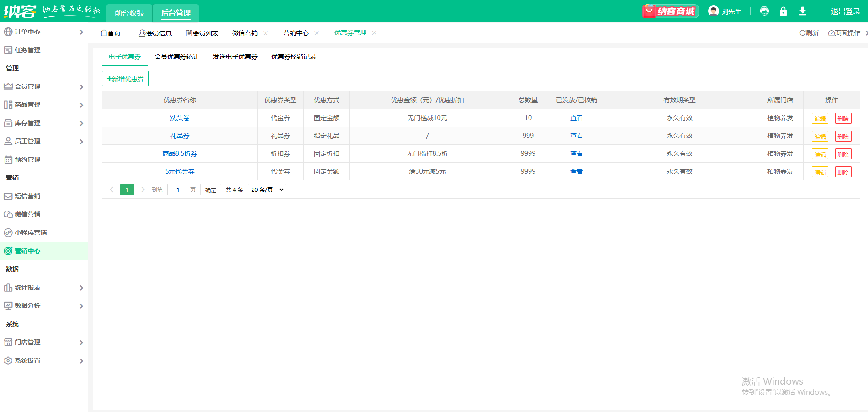The image size is (868, 412).
Task: Expand 门店管理 chevron arrow
Action: [x=81, y=343]
